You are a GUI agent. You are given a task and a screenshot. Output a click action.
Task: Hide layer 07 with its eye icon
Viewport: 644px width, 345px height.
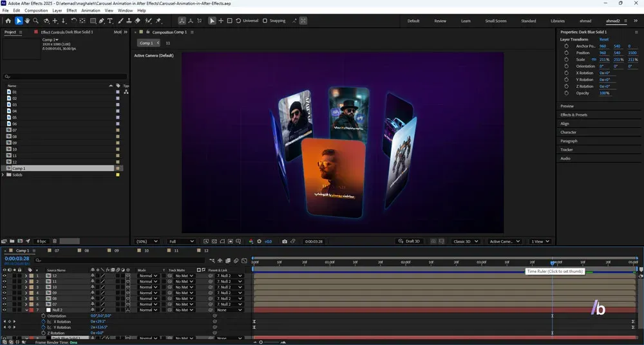pos(5,304)
